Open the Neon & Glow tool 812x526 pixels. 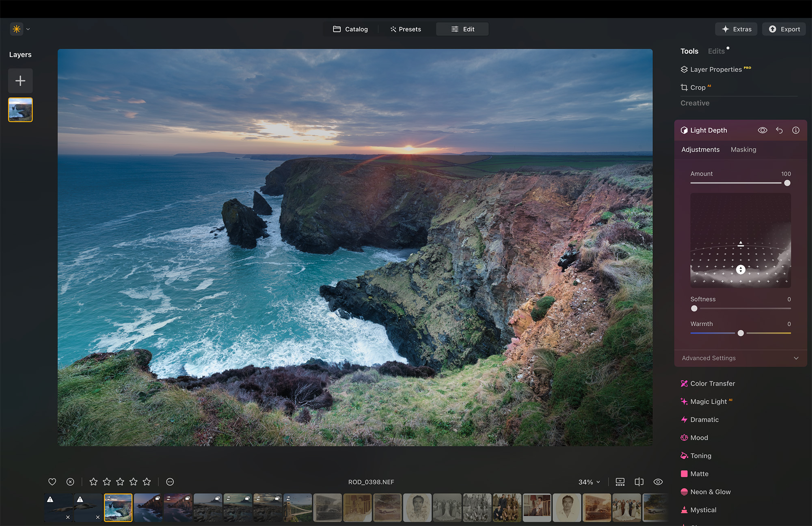tap(710, 491)
